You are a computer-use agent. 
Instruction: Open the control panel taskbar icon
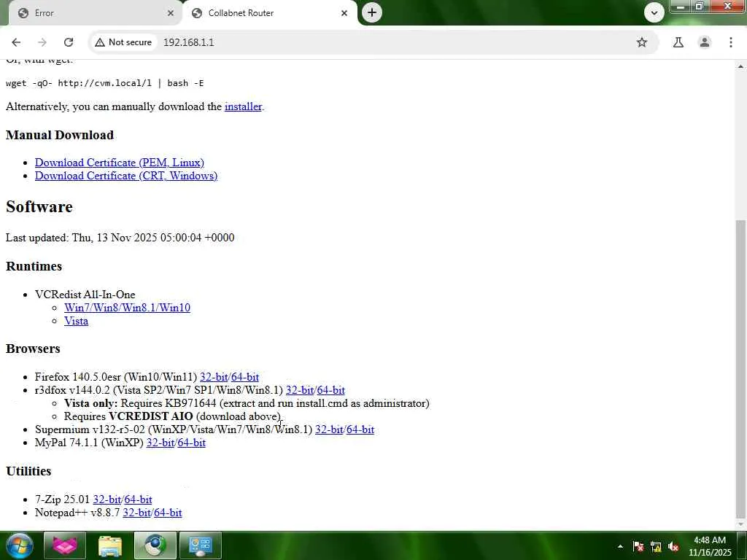click(200, 545)
